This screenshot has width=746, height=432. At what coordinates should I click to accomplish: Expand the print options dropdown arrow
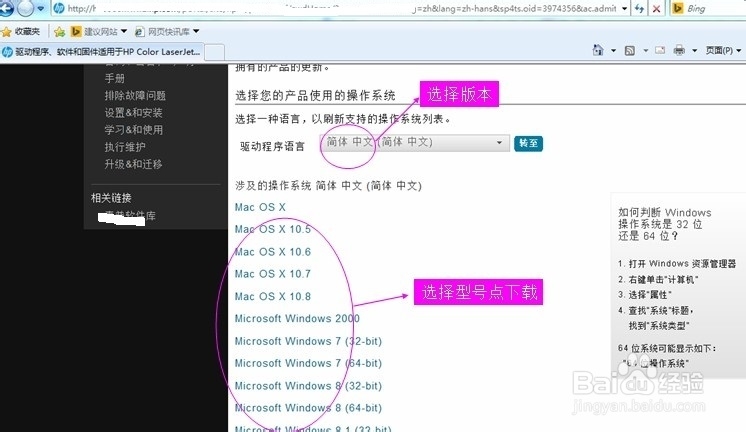click(695, 50)
